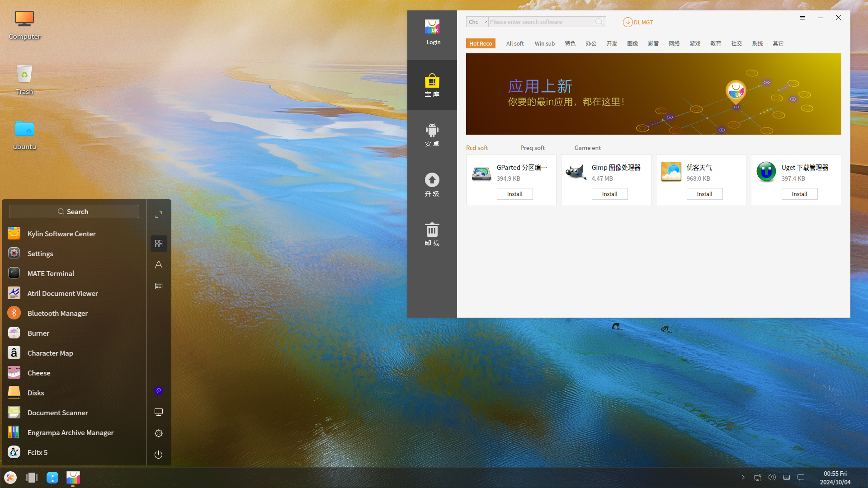Open the 系统 category tab

coord(757,43)
